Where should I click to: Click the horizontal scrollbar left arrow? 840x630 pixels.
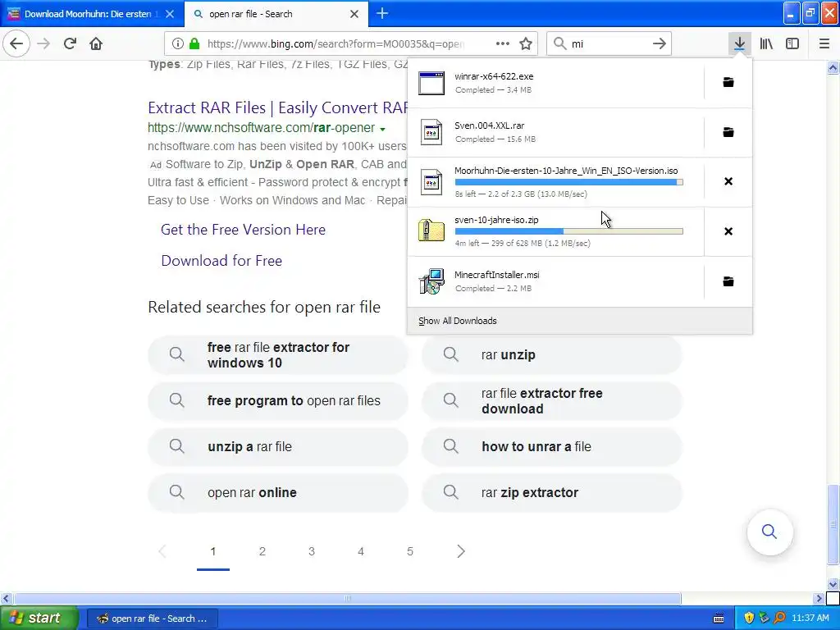pos(6,598)
